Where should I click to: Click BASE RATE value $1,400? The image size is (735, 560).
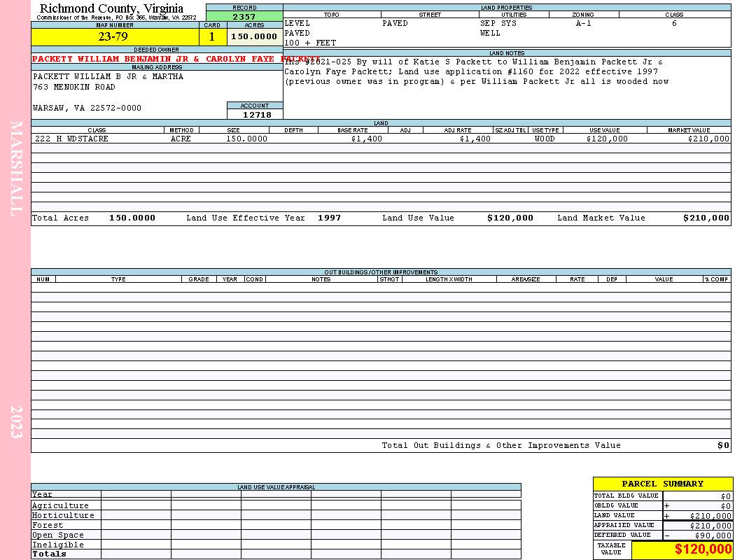(367, 139)
